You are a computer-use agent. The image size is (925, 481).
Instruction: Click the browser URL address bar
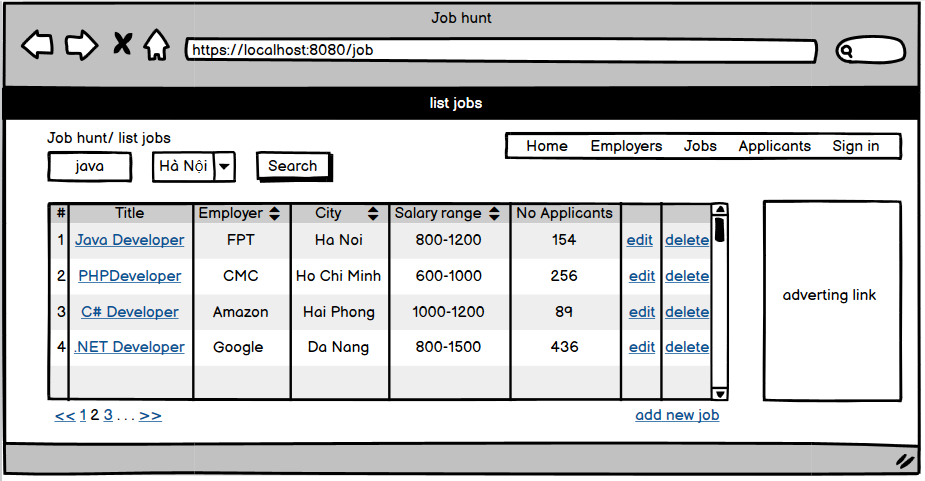[501, 50]
